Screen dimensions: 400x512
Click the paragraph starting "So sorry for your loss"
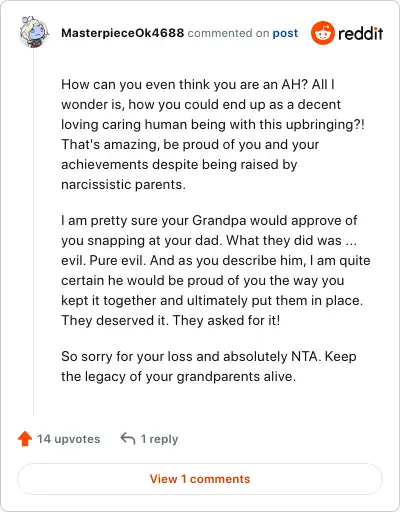click(x=209, y=366)
